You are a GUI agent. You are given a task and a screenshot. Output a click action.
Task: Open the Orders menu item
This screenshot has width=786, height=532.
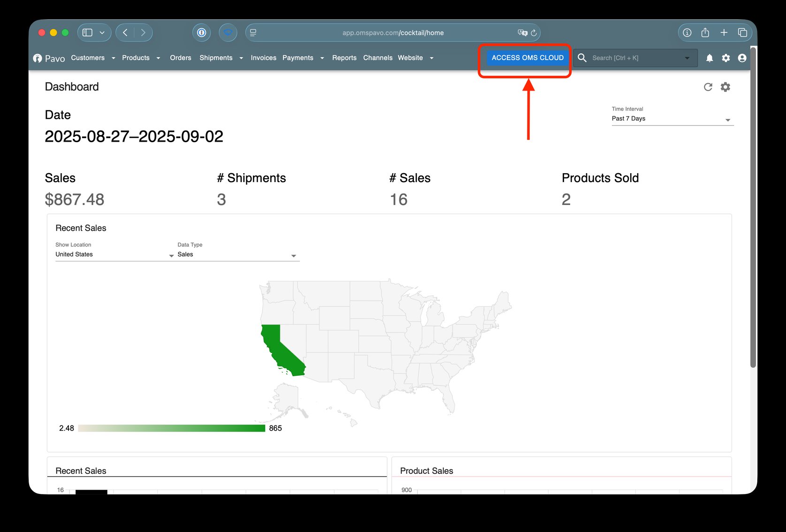pos(180,58)
